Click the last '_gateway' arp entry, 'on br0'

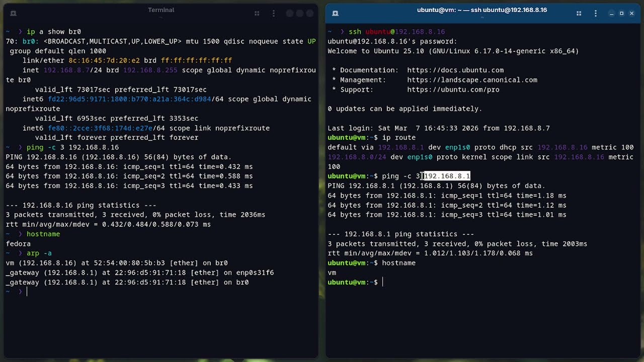pyautogui.click(x=127, y=282)
